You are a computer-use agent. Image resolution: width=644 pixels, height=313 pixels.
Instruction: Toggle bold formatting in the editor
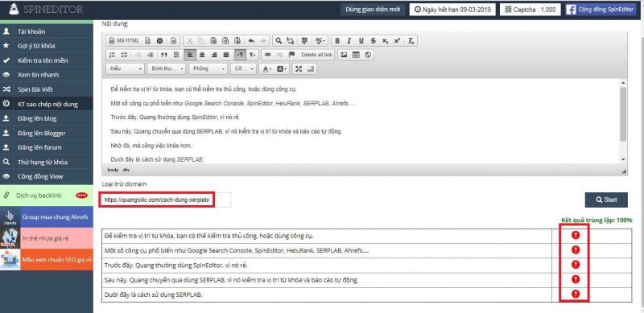click(x=337, y=41)
